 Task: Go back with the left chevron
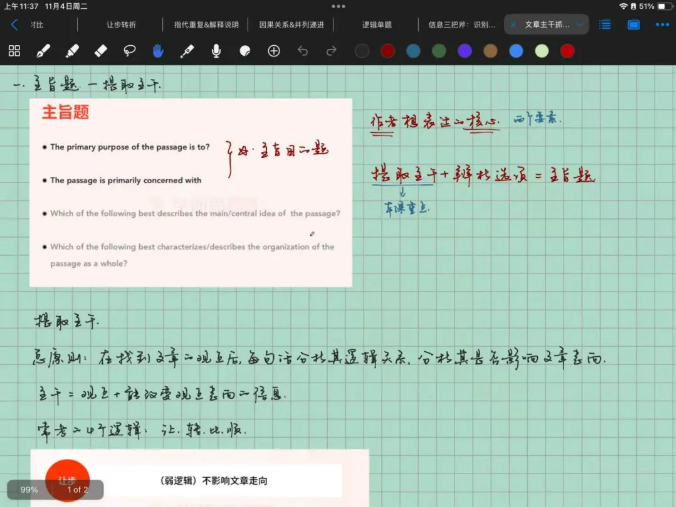coord(14,24)
